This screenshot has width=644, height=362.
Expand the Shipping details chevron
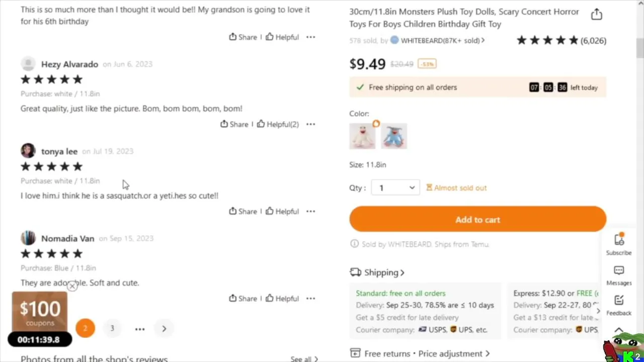coord(402,273)
